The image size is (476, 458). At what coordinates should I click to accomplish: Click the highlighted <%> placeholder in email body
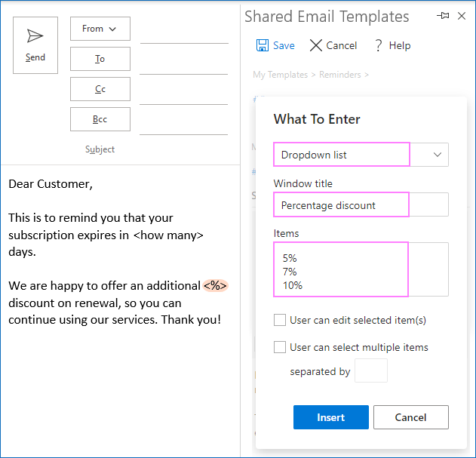pyautogui.click(x=215, y=285)
